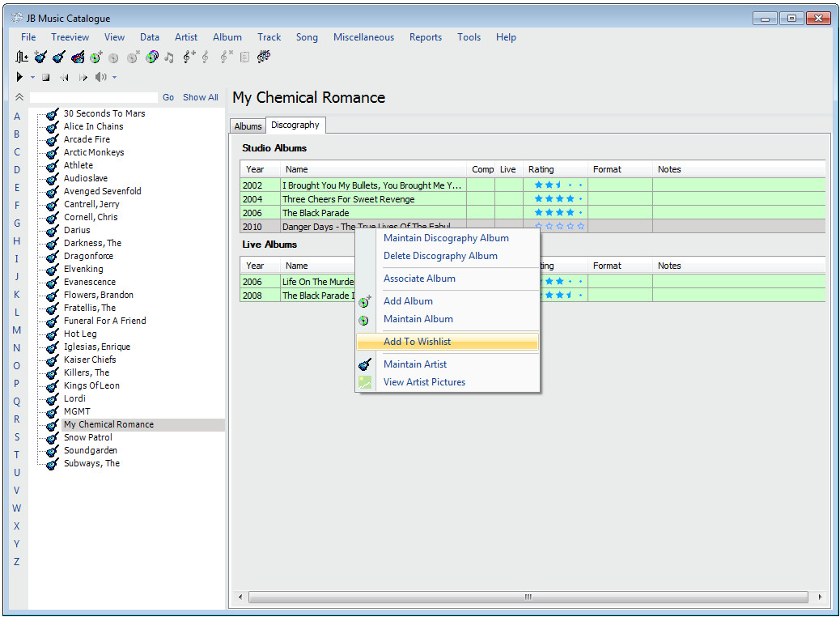Click the greyed treble clef toolbar icon

point(206,57)
